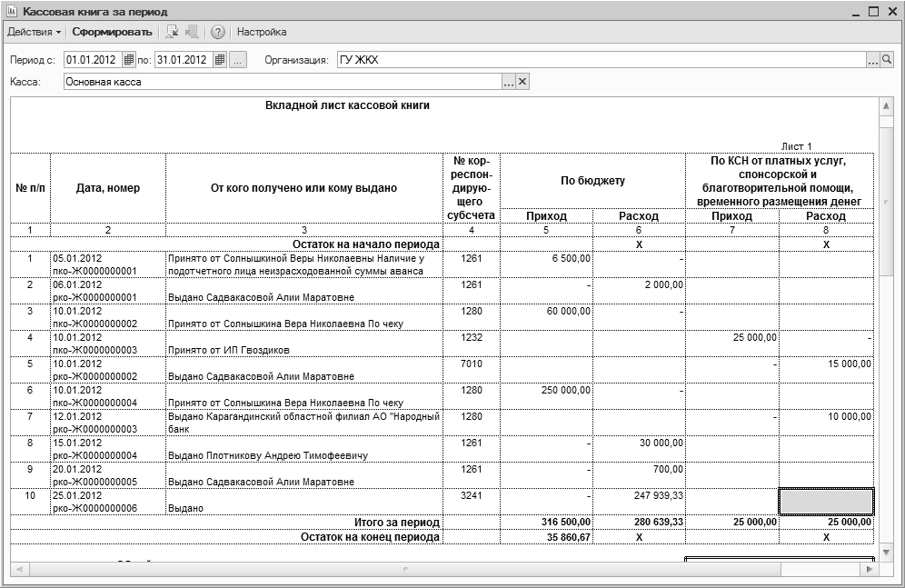Open organization selection list via ellipsis
The image size is (905, 588).
tap(872, 60)
